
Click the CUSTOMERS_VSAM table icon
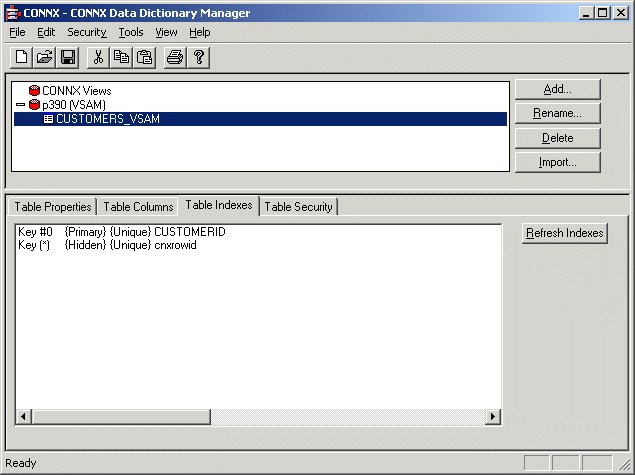click(48, 119)
